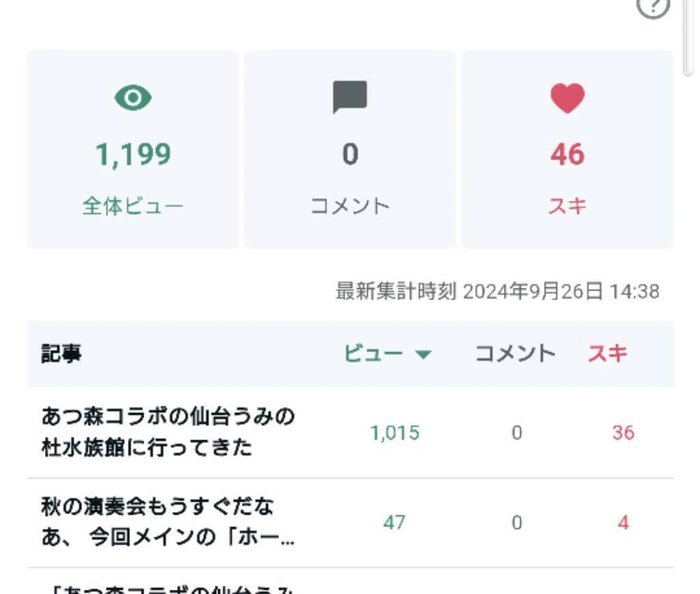Select the コメント summary card
700x594 pixels.
coord(350,149)
